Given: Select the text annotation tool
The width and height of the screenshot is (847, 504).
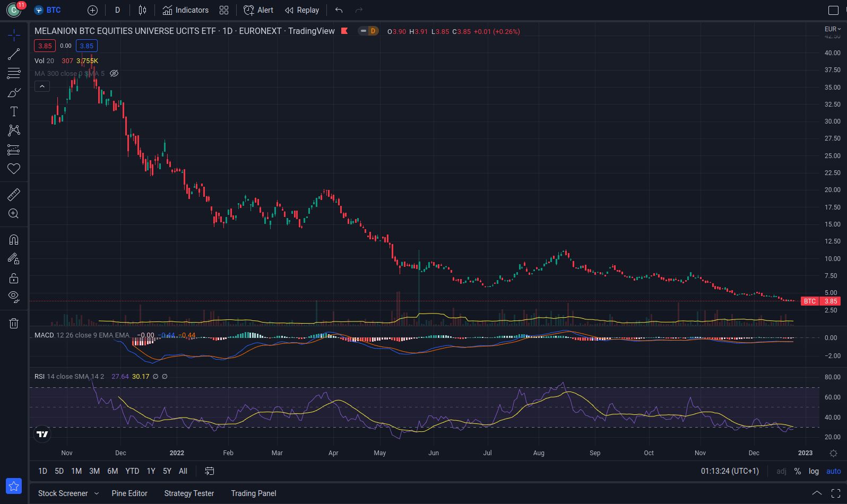Looking at the screenshot, I should (x=14, y=111).
